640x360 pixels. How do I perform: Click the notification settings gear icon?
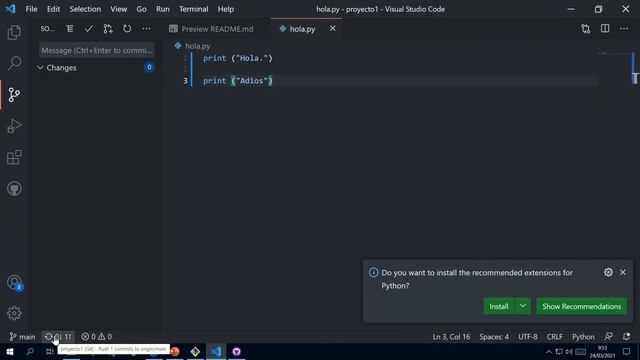[608, 272]
